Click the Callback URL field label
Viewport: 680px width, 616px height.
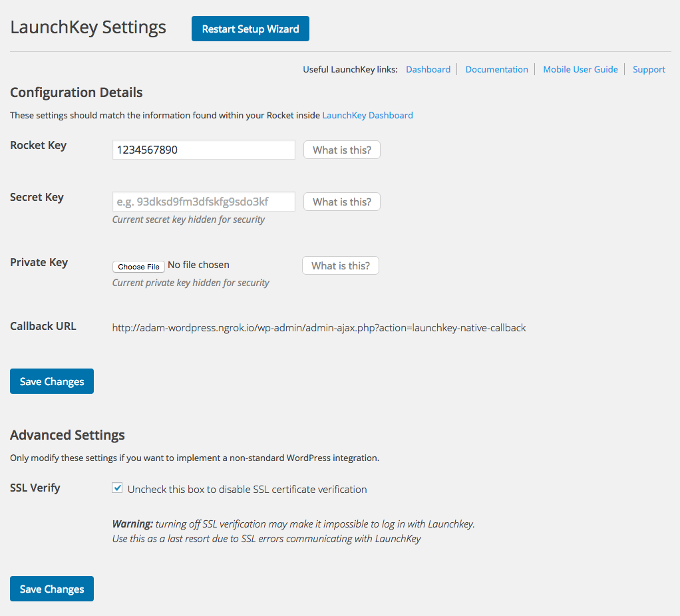pyautogui.click(x=43, y=326)
